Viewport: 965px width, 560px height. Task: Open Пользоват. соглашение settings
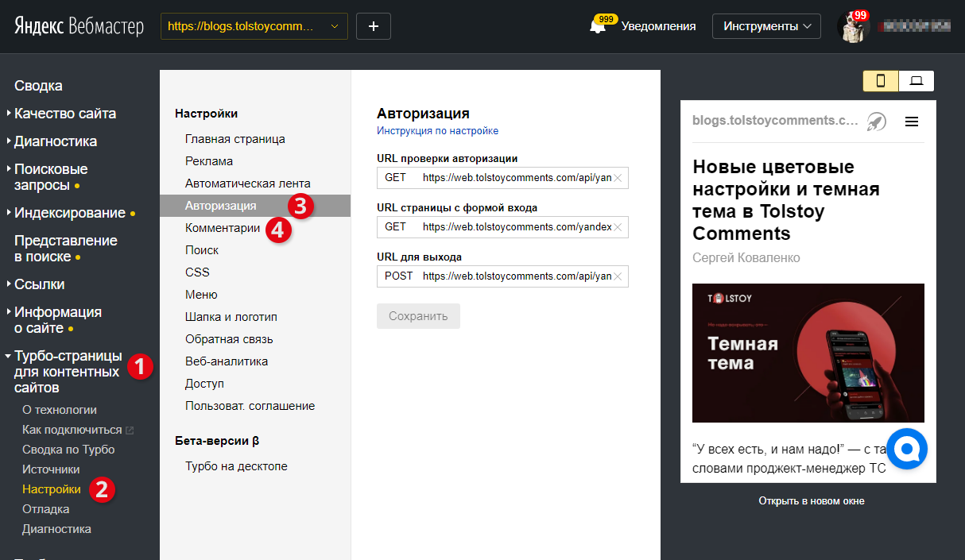[250, 406]
